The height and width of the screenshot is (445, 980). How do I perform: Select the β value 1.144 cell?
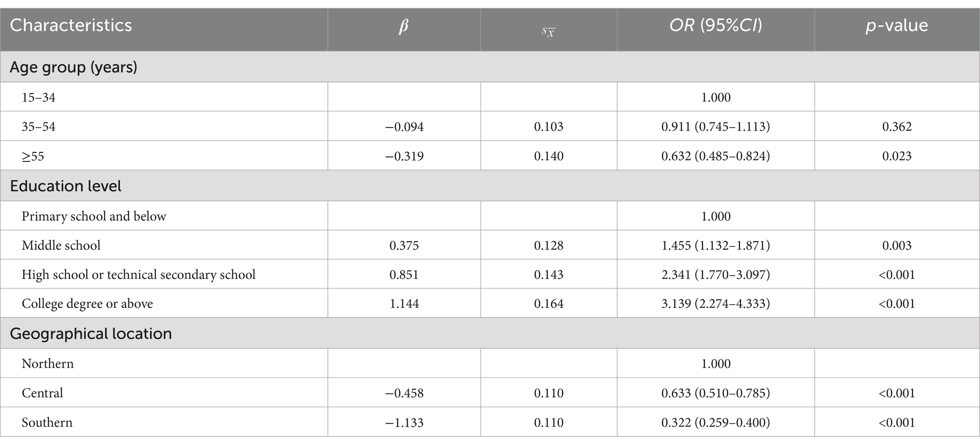[404, 304]
